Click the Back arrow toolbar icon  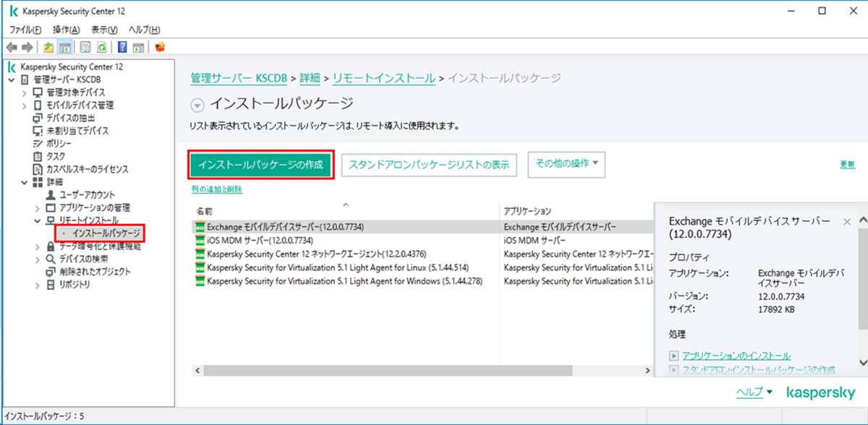12,47
